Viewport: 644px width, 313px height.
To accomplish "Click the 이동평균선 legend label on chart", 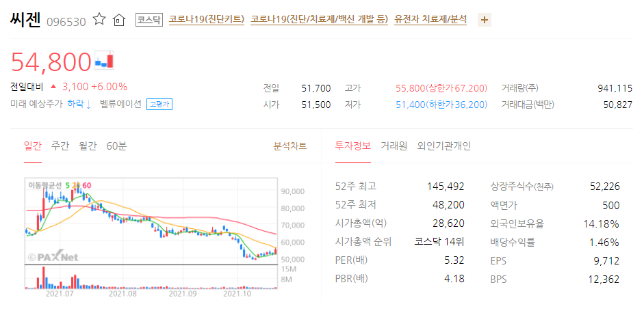I will click(44, 185).
